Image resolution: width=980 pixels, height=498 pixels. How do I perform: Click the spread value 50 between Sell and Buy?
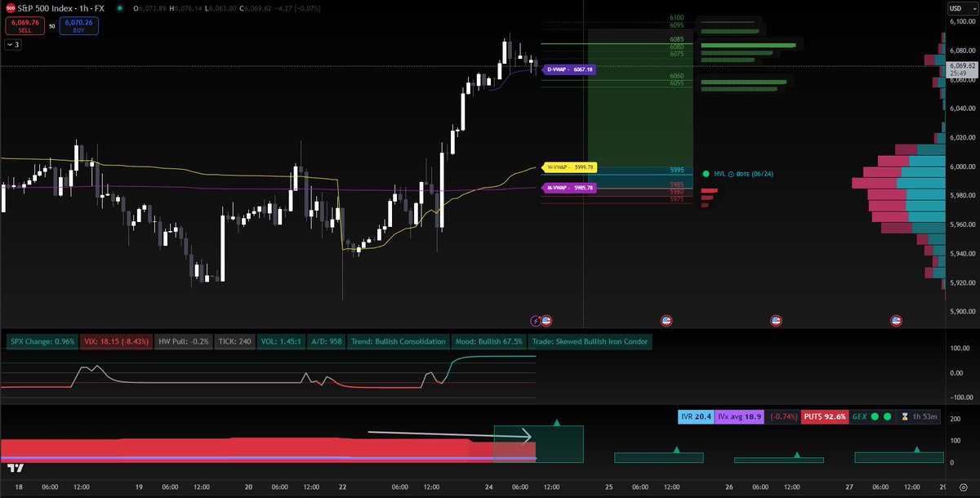[x=51, y=26]
